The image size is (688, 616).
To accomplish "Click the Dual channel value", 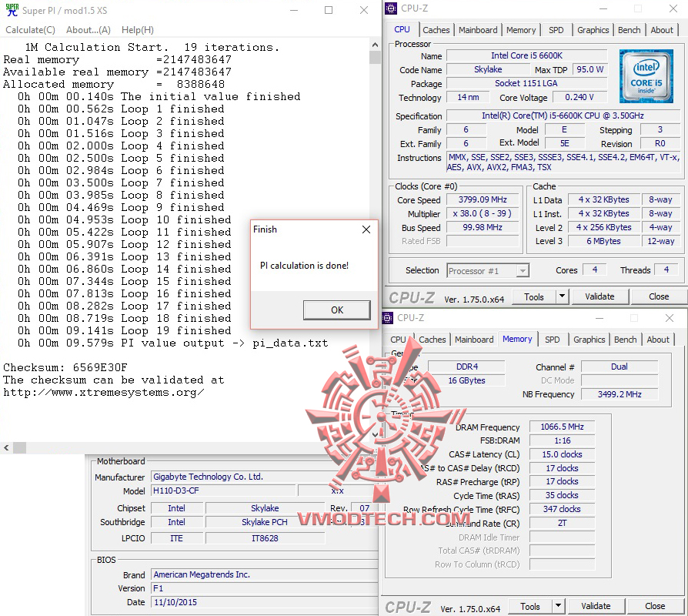I will pyautogui.click(x=620, y=367).
